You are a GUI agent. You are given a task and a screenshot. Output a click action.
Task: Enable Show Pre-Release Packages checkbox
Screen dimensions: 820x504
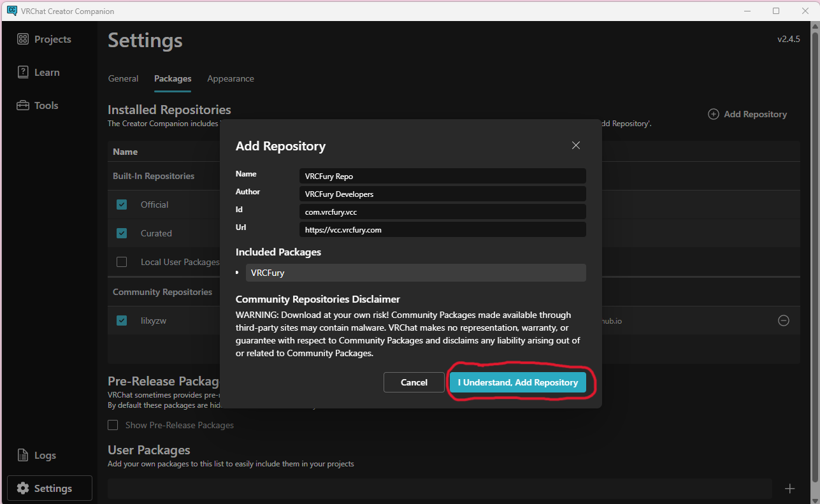tap(113, 425)
